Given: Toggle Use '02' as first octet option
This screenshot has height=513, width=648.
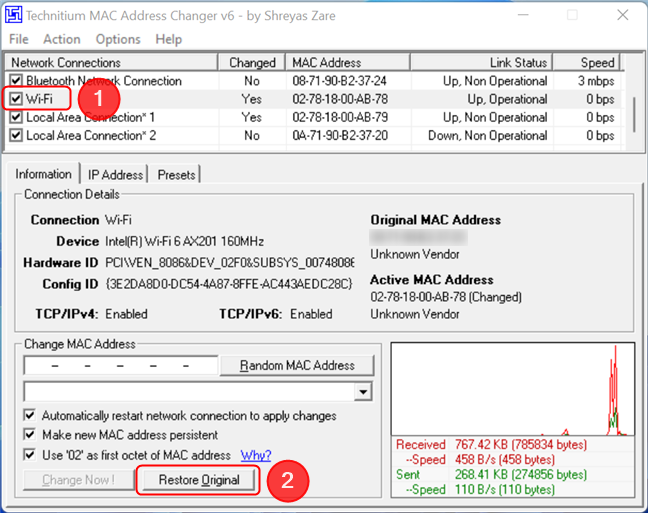Looking at the screenshot, I should click(x=30, y=455).
